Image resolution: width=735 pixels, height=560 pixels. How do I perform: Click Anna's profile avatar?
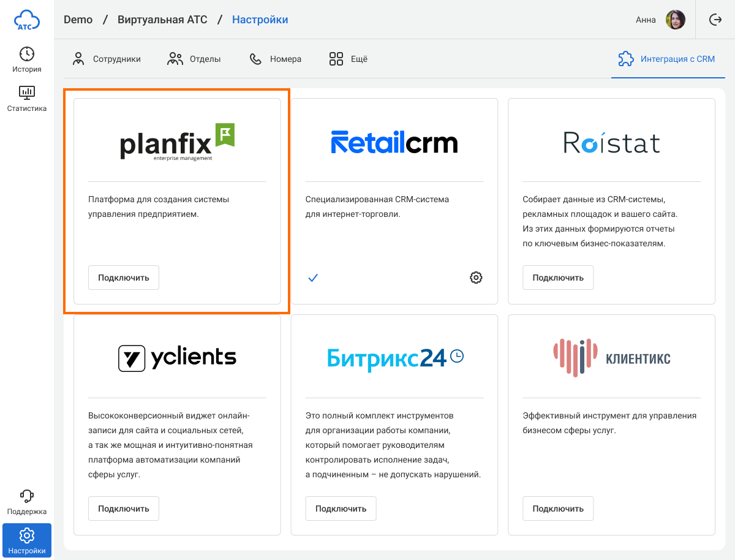[675, 20]
